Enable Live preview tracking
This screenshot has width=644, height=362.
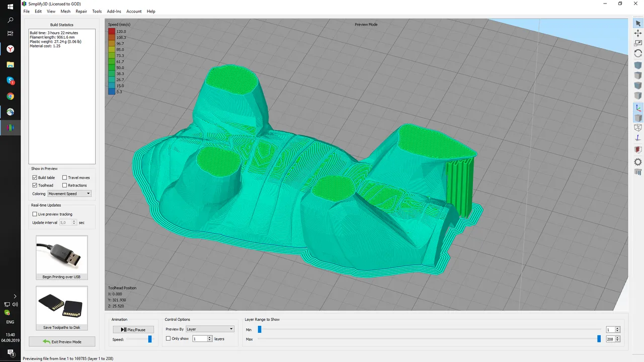pos(35,214)
